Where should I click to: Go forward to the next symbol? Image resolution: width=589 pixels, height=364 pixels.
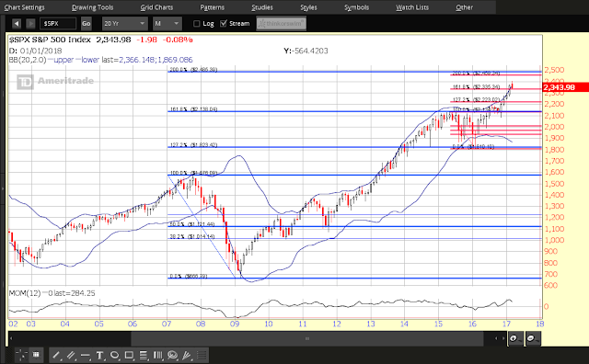30,24
